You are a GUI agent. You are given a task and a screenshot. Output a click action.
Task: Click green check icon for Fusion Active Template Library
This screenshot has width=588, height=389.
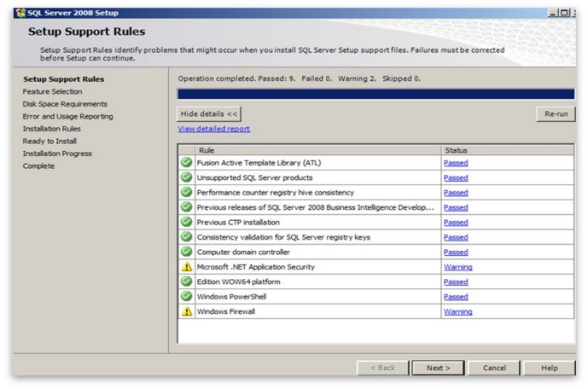click(186, 162)
